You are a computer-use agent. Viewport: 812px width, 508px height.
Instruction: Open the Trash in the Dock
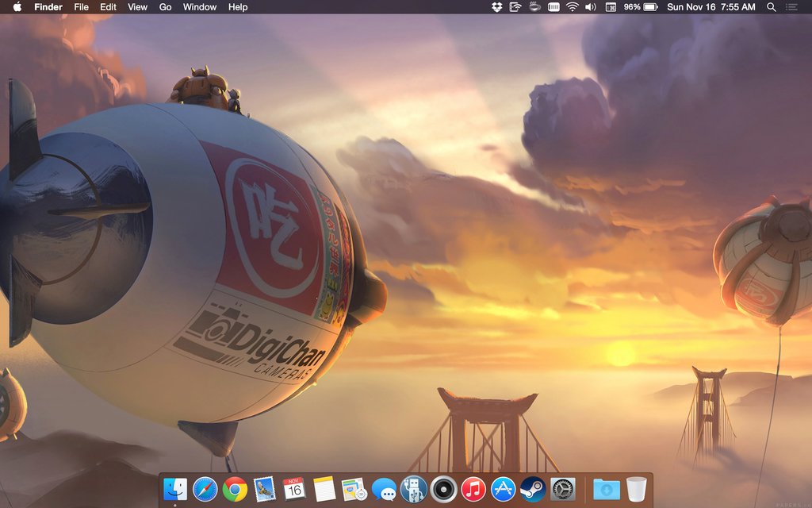(x=637, y=489)
